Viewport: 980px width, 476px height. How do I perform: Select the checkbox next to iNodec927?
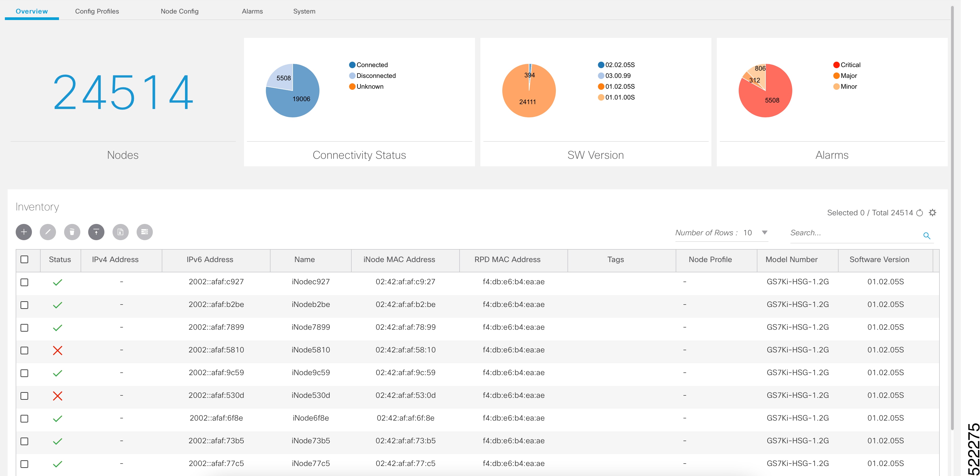point(24,282)
